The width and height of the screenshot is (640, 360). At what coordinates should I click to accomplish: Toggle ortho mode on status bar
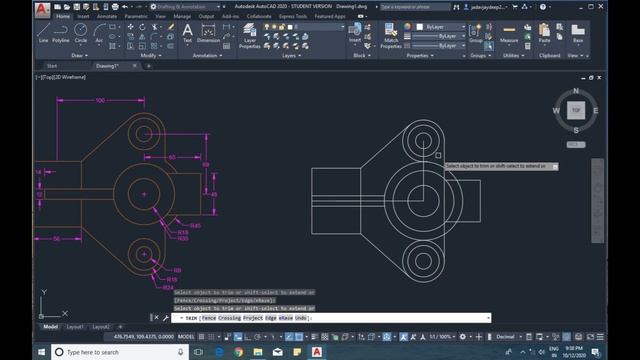click(x=248, y=337)
